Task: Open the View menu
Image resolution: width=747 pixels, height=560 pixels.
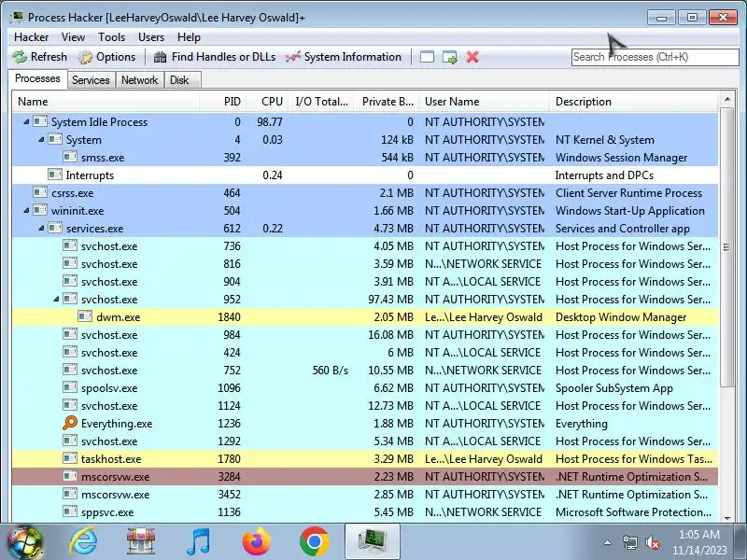Action: 73,37
